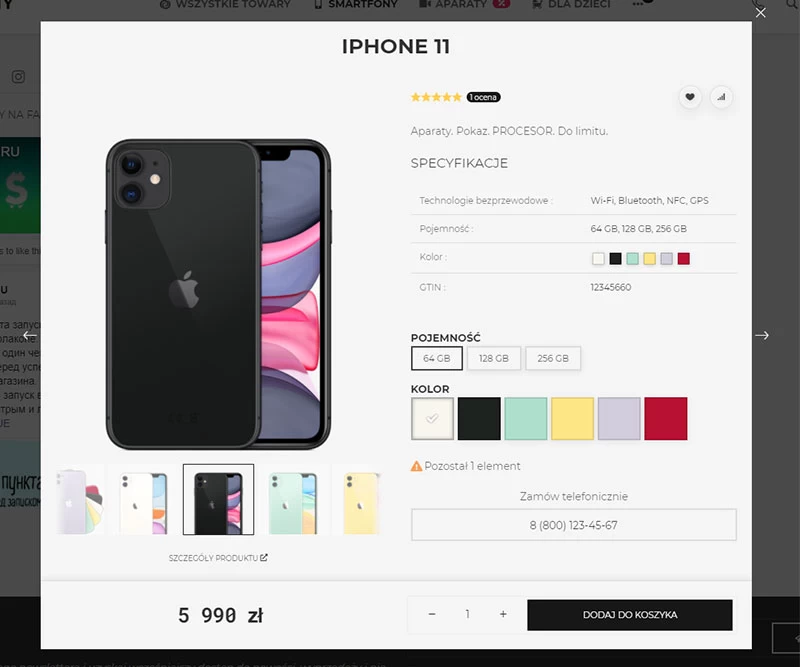The height and width of the screenshot is (667, 800).
Task: Click Dodaj do koszyka button
Action: [630, 615]
